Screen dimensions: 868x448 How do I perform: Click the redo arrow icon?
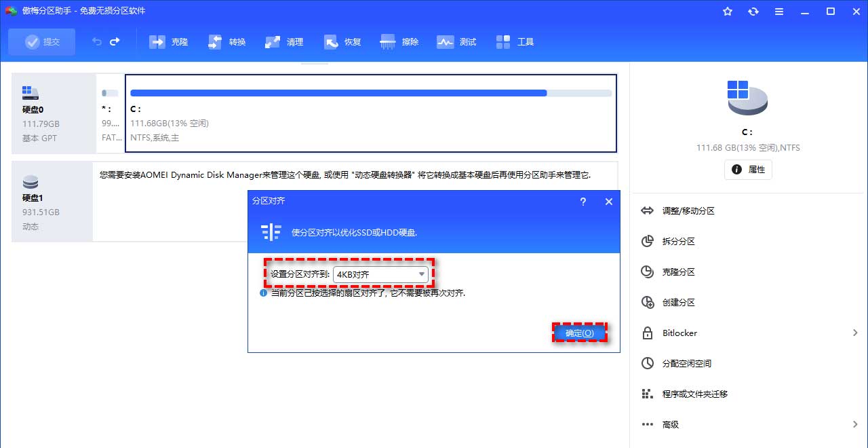[x=115, y=42]
